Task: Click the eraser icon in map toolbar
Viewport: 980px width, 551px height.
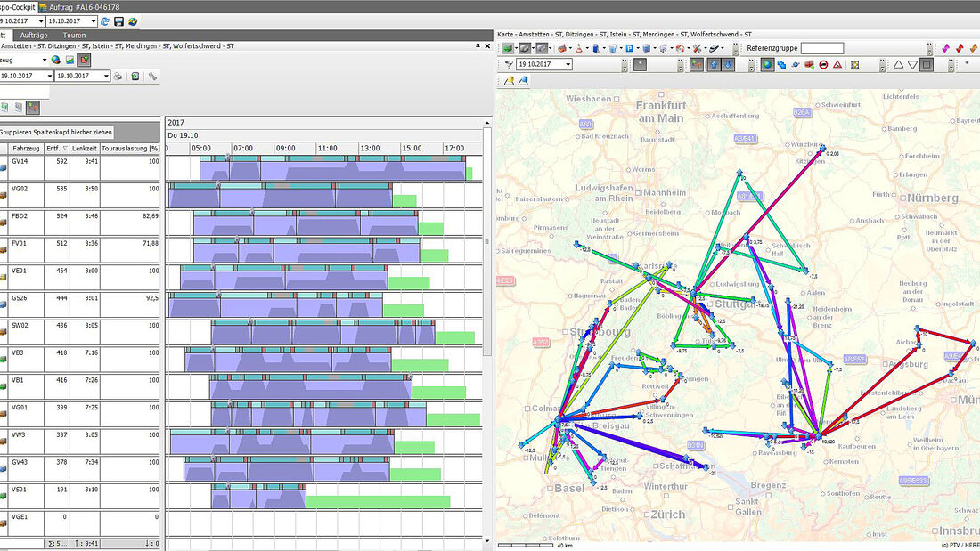Action: coord(715,48)
